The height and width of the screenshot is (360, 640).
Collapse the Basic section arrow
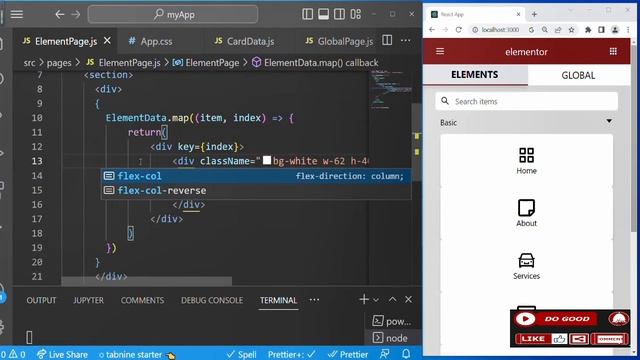point(609,121)
